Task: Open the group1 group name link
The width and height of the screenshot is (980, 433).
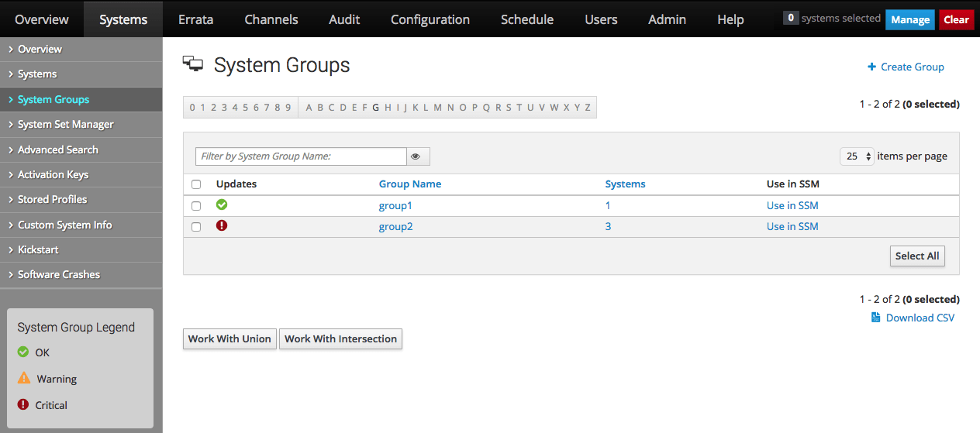Action: pyautogui.click(x=395, y=205)
